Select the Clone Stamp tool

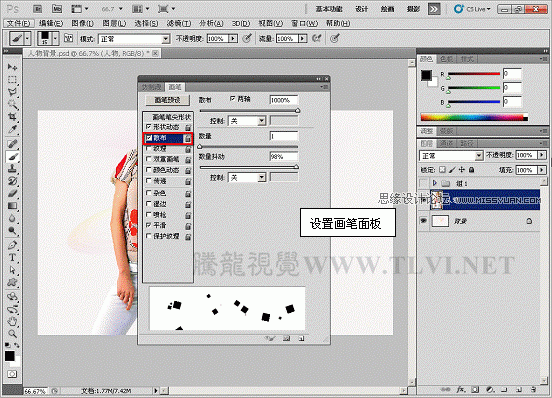click(x=12, y=169)
